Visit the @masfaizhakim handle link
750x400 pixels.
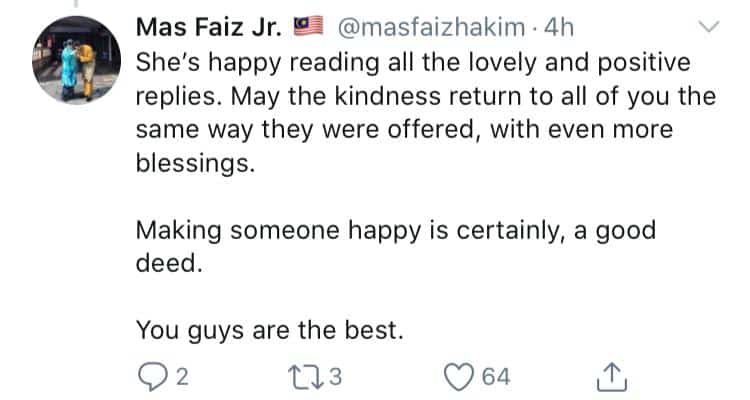tap(431, 27)
